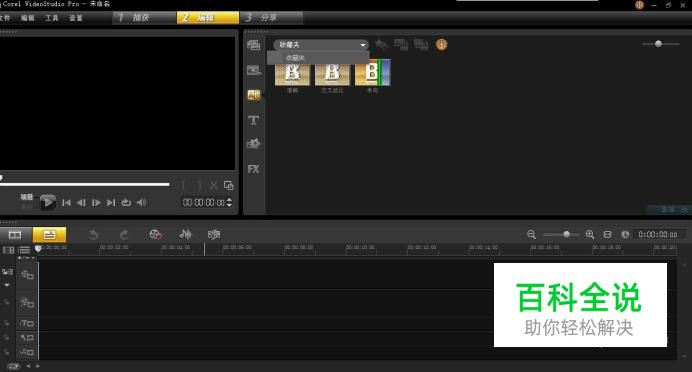Screen dimensions: 692x372
Task: Open the Graphic library icon
Action: (254, 144)
